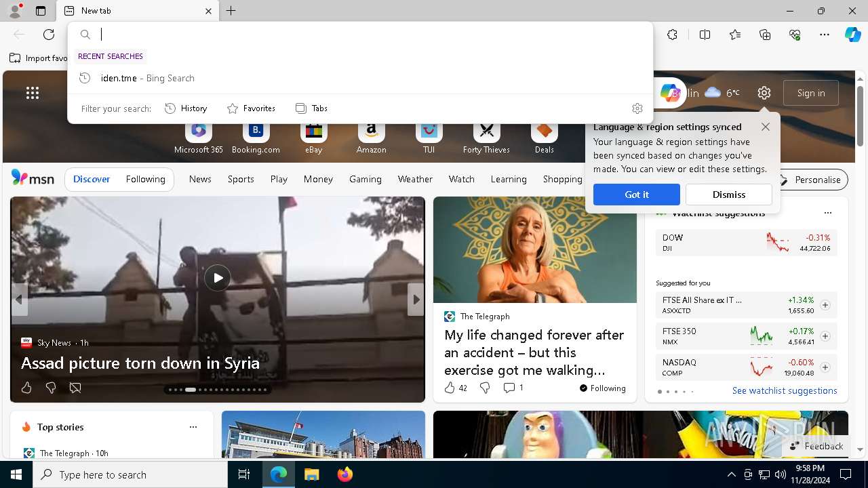
Task: Open the Favorites star toolbar icon
Action: click(735, 35)
